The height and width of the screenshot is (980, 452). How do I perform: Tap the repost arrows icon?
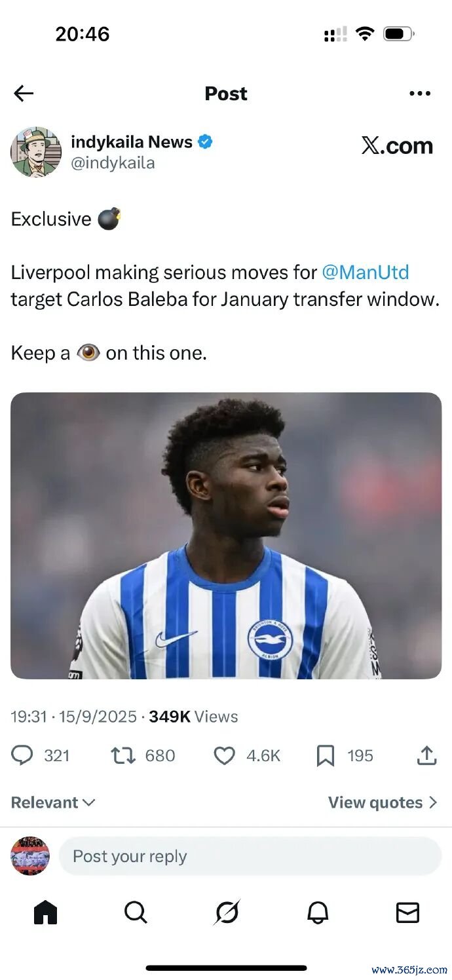(123, 755)
